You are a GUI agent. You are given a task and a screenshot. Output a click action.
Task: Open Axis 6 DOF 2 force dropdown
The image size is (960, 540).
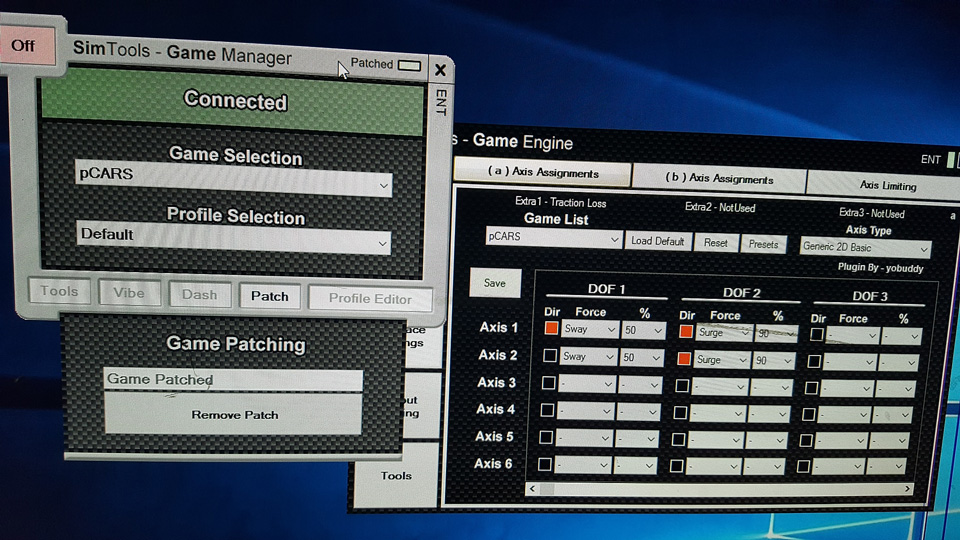point(714,467)
